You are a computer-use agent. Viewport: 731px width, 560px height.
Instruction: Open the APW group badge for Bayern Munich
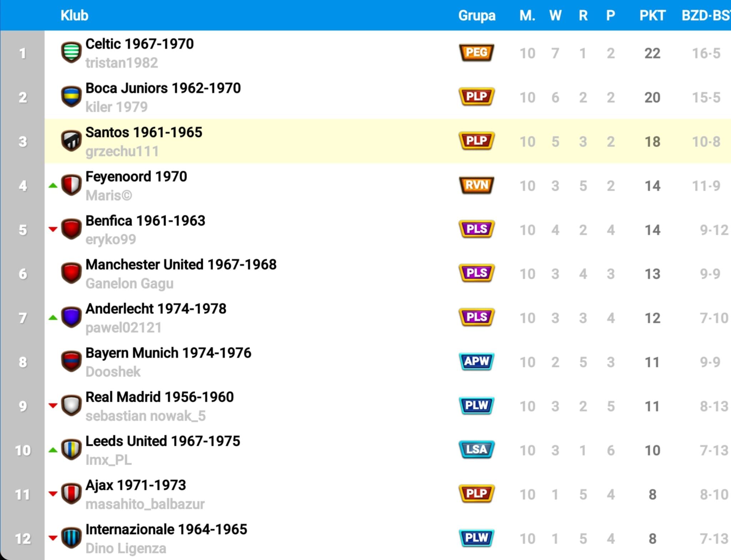pyautogui.click(x=477, y=361)
